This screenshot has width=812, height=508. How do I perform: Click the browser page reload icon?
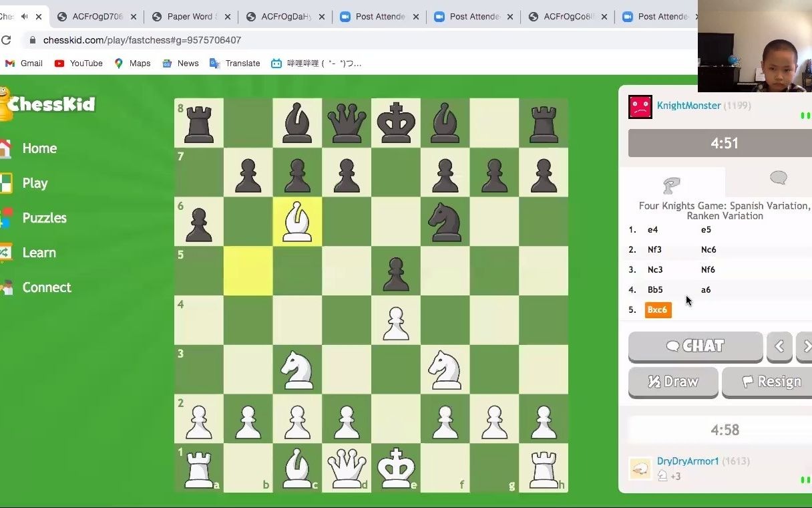pyautogui.click(x=7, y=40)
